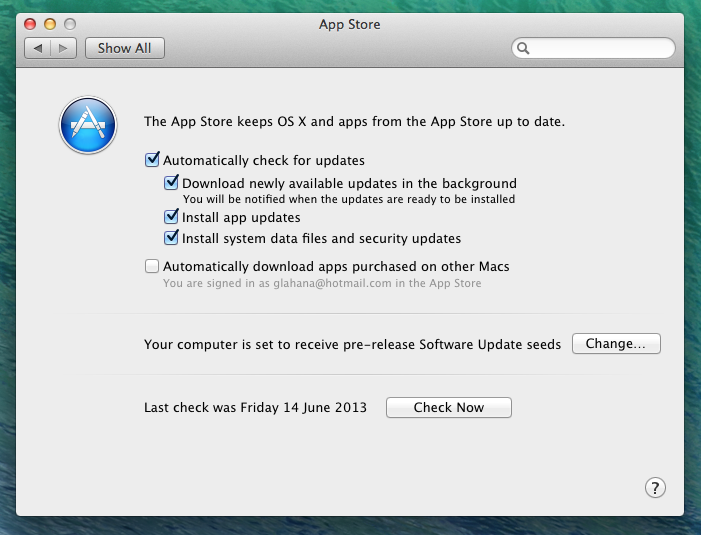Viewport: 701px width, 535px height.
Task: Toggle Install system data files and security updates
Action: pyautogui.click(x=171, y=237)
